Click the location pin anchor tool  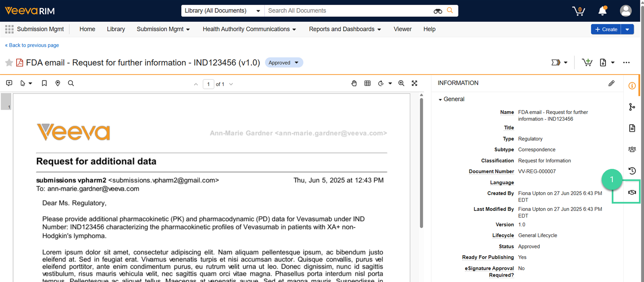[x=58, y=83]
